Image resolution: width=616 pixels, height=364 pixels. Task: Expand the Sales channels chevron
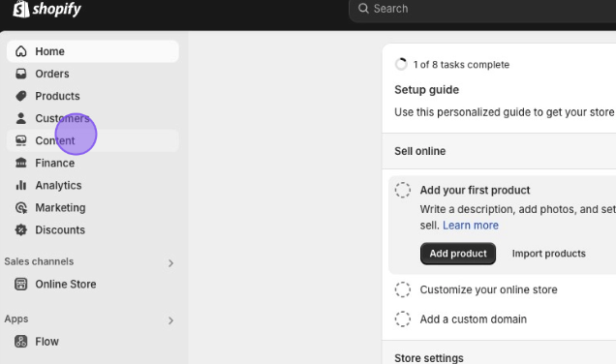click(x=170, y=263)
